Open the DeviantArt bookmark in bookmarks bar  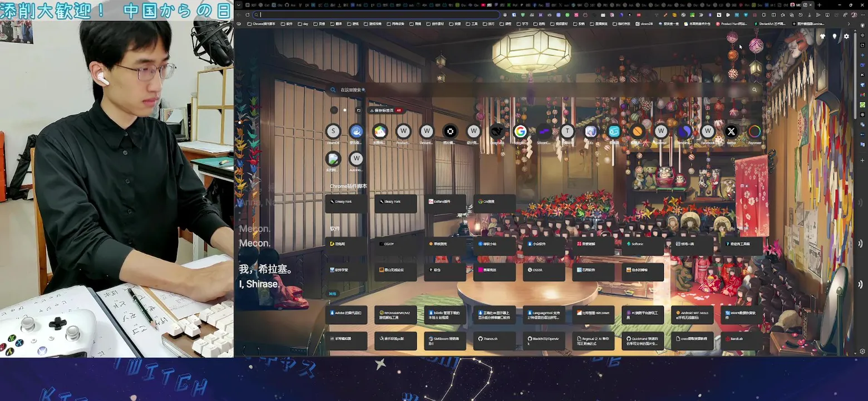(x=770, y=24)
